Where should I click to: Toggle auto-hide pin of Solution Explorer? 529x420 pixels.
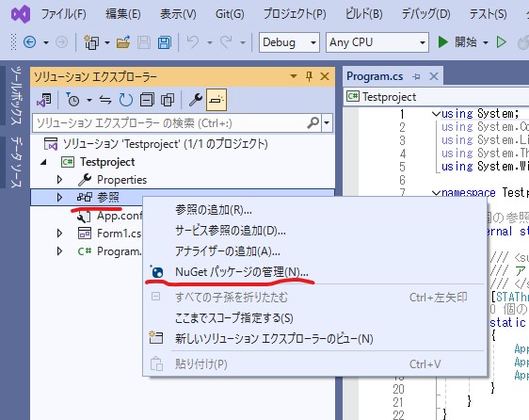309,76
